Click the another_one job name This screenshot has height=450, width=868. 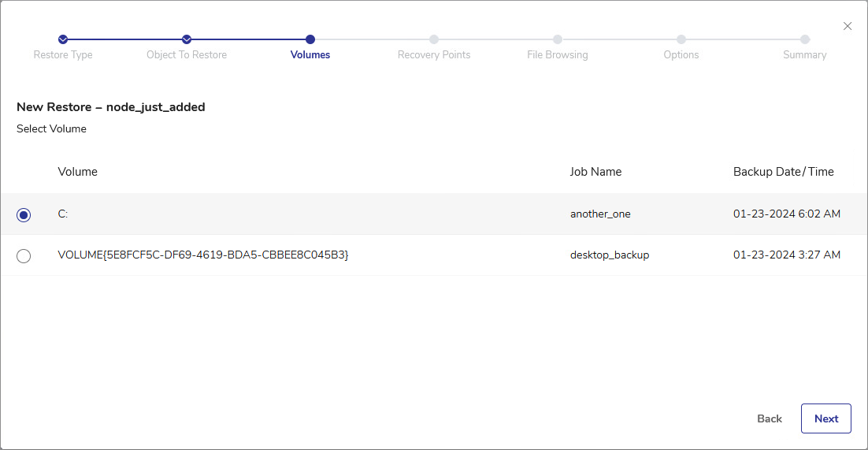tap(600, 214)
